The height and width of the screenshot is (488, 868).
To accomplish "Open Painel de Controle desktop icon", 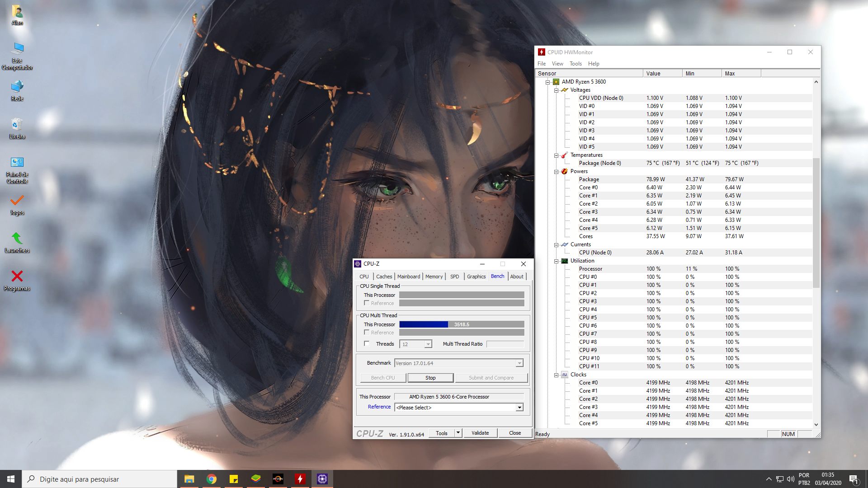I will tap(17, 170).
